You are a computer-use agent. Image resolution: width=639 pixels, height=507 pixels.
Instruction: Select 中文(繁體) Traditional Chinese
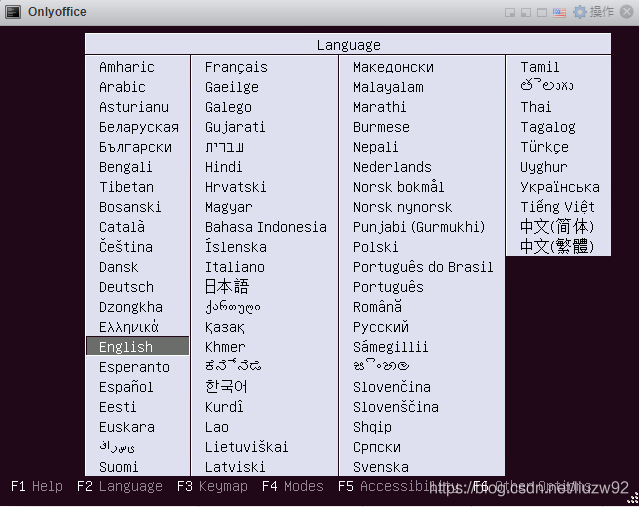[x=557, y=246]
